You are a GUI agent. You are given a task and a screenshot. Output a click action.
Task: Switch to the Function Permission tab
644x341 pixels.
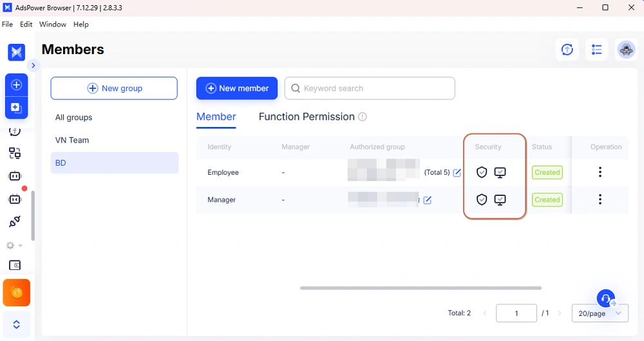pyautogui.click(x=307, y=117)
